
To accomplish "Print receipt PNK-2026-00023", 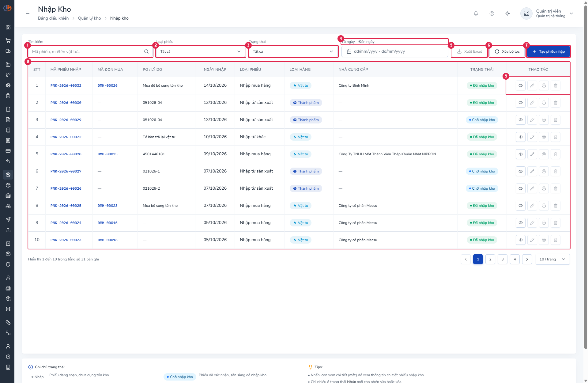I will 544,240.
